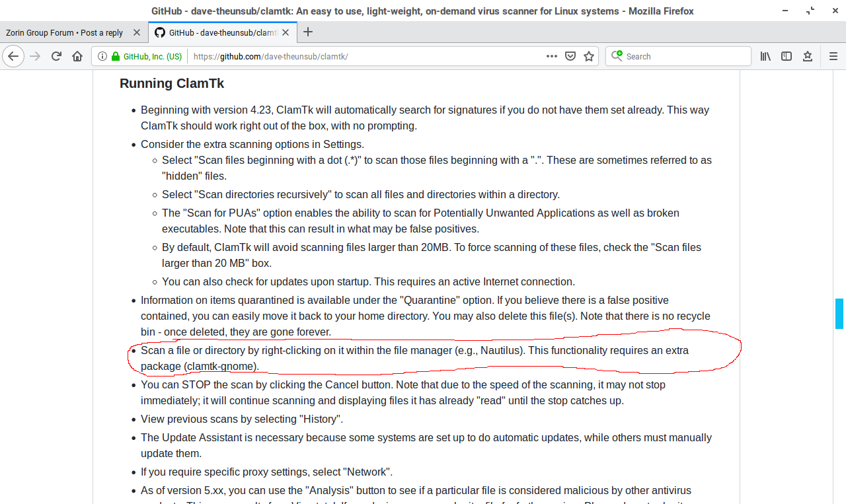Open the page actions three-dot menu
The height and width of the screenshot is (504, 846).
tap(551, 56)
